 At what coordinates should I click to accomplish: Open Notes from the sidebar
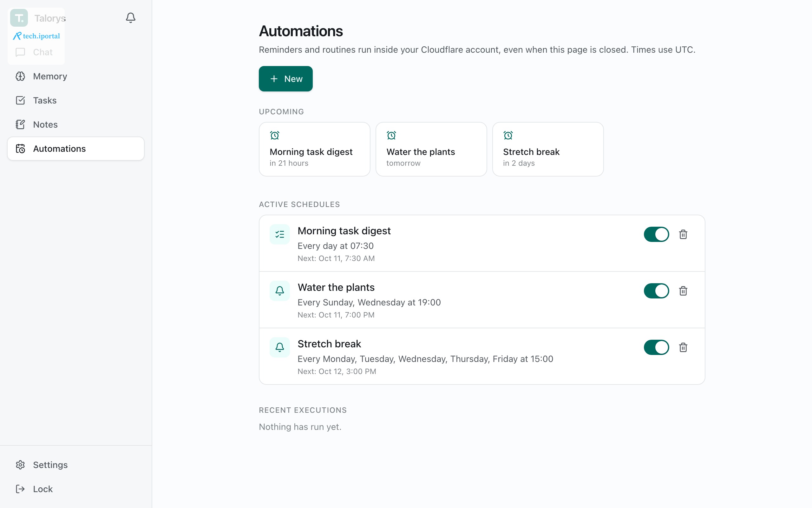pos(76,125)
